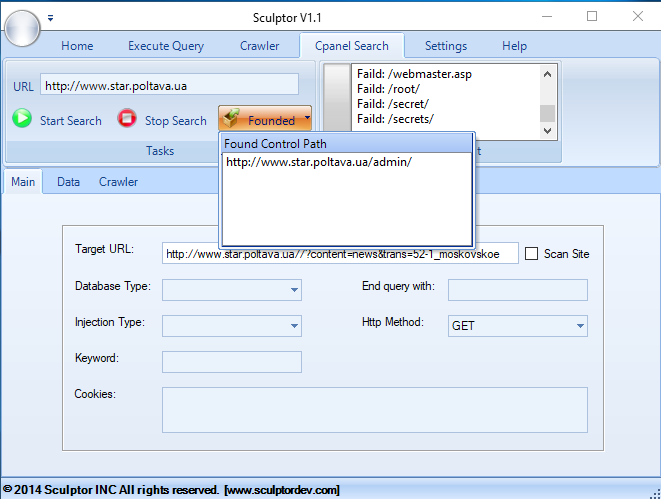The height and width of the screenshot is (499, 661).
Task: Enable the Scan Site checkbox
Action: (x=532, y=254)
